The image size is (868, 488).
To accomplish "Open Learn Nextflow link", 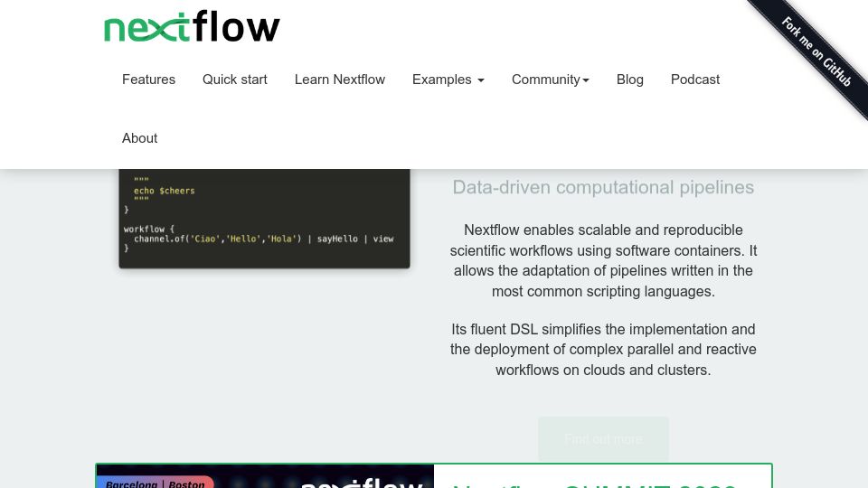I will click(x=339, y=80).
